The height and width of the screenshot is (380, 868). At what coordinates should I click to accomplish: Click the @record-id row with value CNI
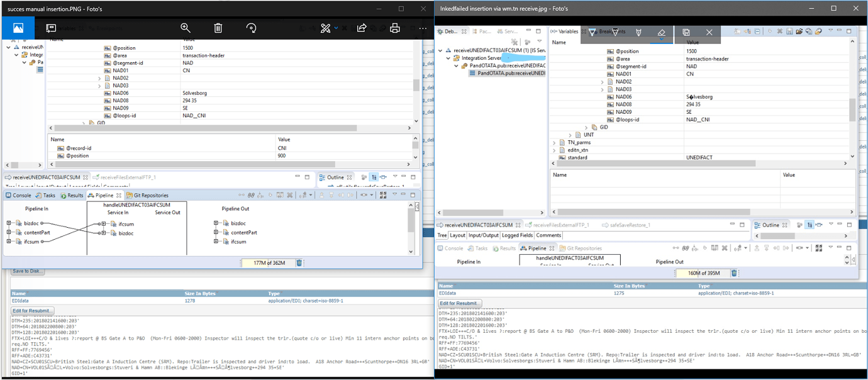coord(230,148)
